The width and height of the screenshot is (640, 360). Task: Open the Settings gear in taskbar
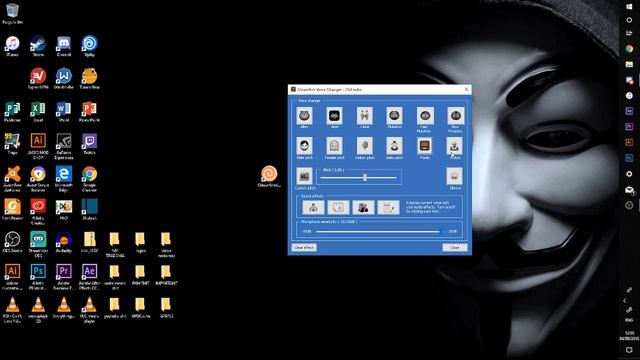(629, 174)
